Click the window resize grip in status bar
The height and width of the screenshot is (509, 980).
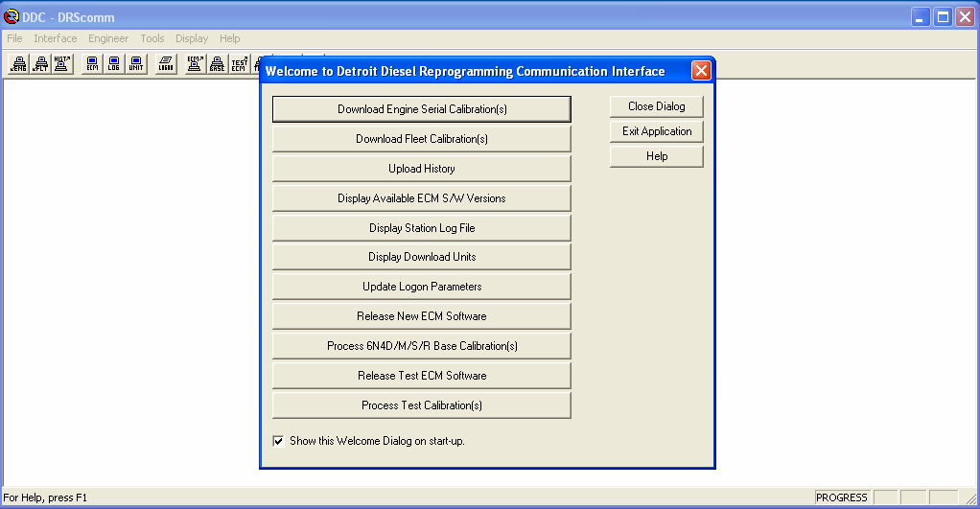pos(971,498)
